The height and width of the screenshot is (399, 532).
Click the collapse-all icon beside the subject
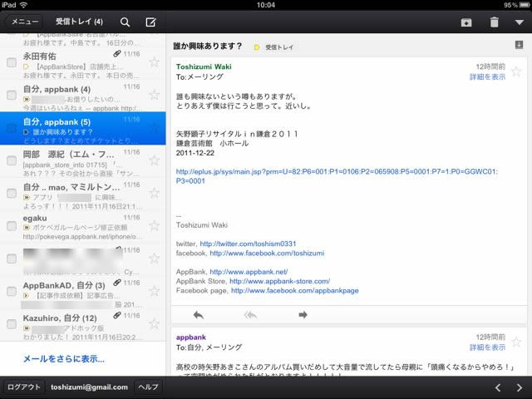519,44
